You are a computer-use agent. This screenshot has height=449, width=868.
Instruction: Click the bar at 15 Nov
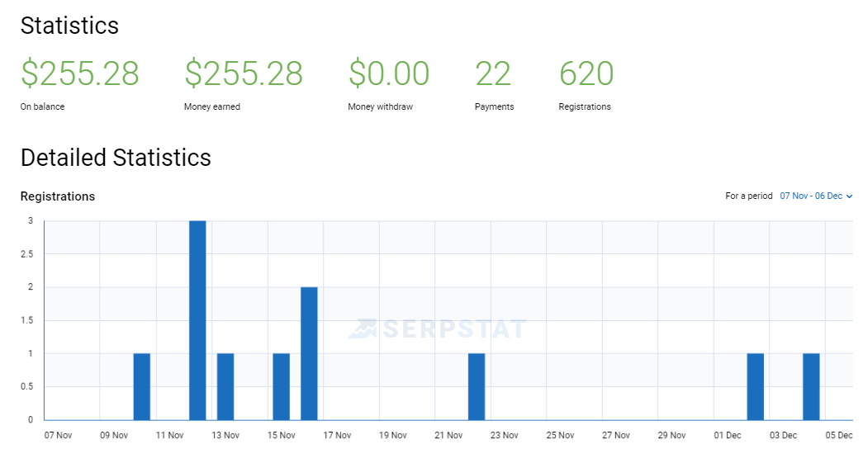click(282, 386)
